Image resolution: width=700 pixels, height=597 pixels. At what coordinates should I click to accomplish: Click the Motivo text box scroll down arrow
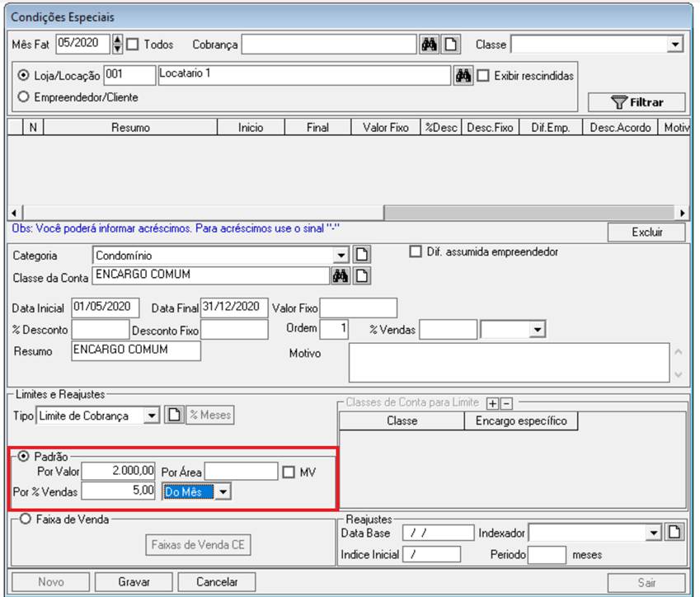tap(678, 374)
